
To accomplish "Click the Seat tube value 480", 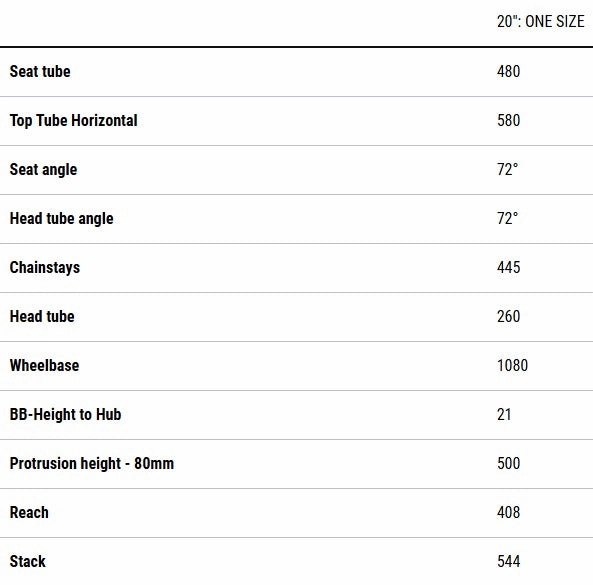I will coord(509,71).
